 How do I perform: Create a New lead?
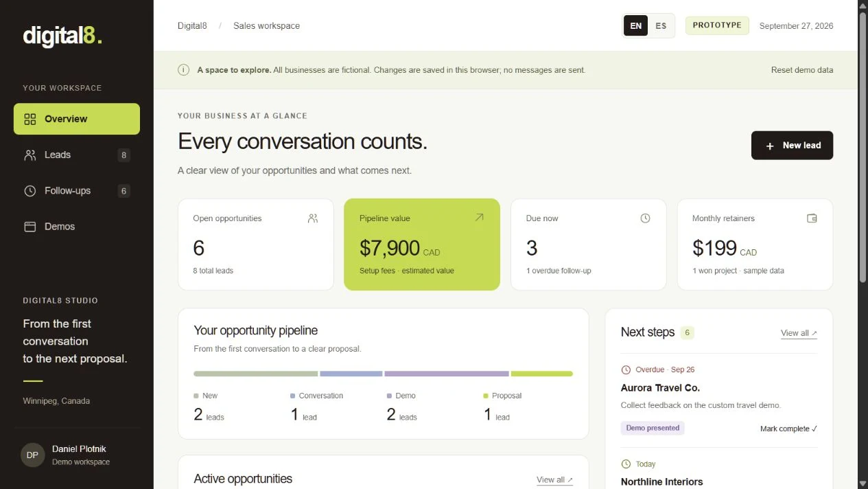tap(792, 146)
